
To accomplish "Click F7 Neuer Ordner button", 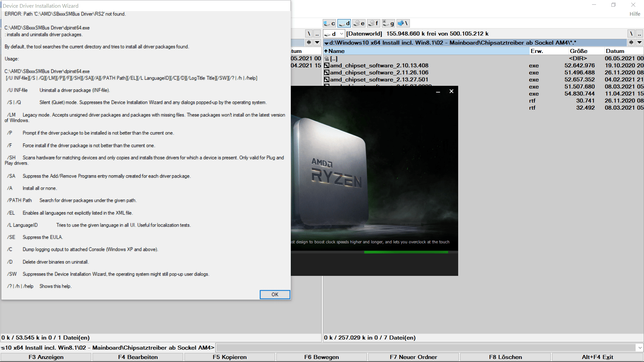I will (x=414, y=357).
